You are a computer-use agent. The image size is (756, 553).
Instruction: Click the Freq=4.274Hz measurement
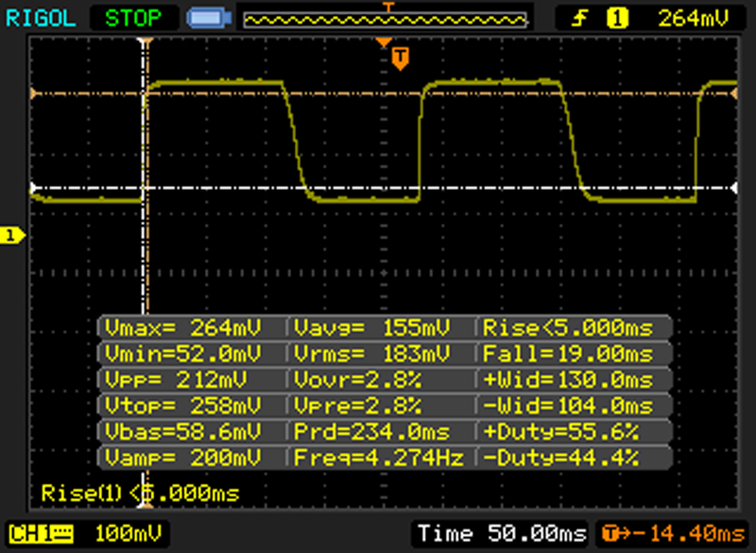click(379, 458)
